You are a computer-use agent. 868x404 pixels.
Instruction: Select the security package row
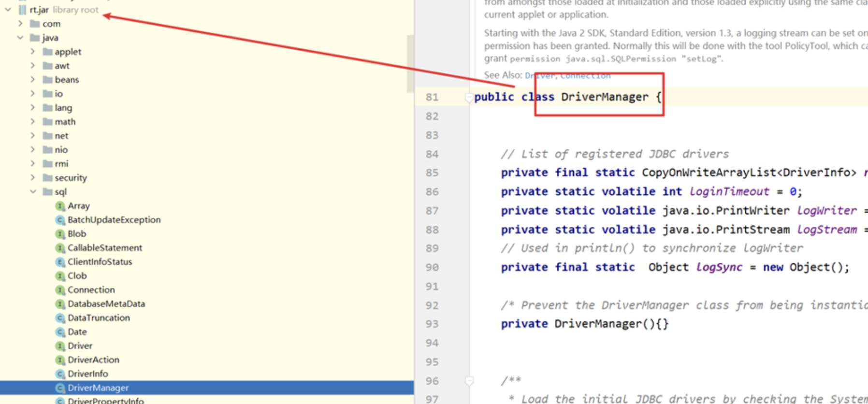206,177
